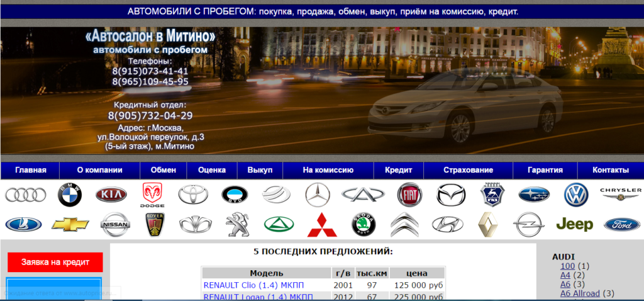Click the GAZ deer shield logo

click(492, 195)
